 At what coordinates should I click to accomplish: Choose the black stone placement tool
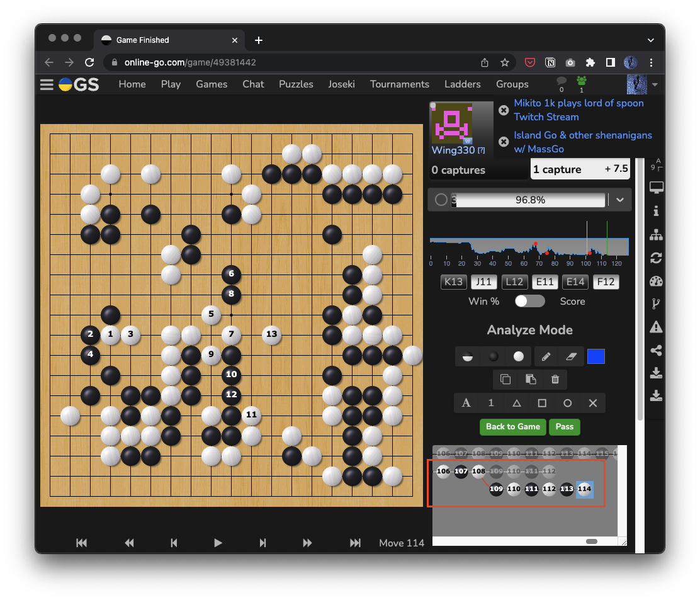(494, 356)
